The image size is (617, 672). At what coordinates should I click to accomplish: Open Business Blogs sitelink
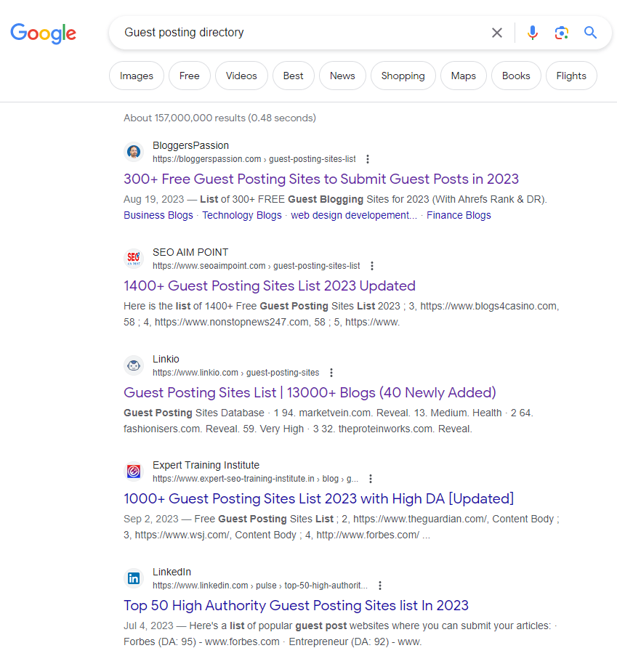point(158,215)
